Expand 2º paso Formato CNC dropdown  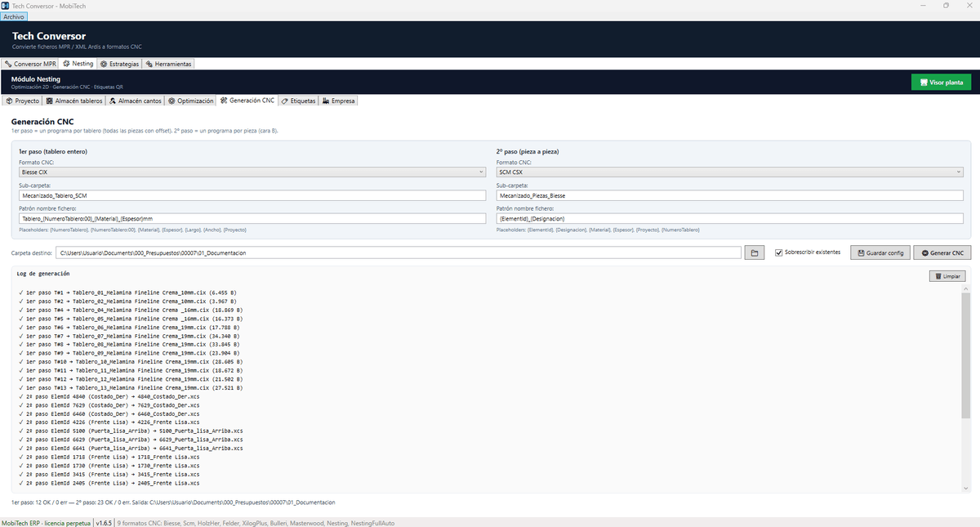pos(730,172)
